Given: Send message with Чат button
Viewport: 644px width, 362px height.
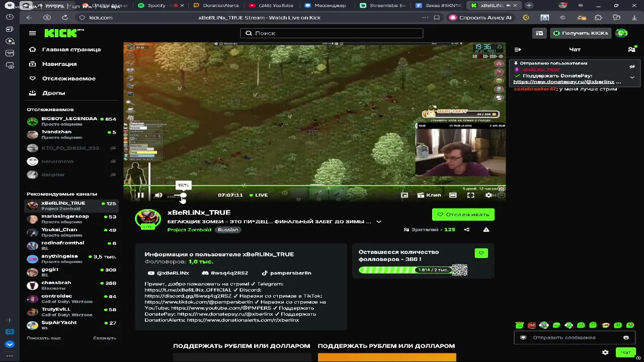Looking at the screenshot, I should point(626,352).
